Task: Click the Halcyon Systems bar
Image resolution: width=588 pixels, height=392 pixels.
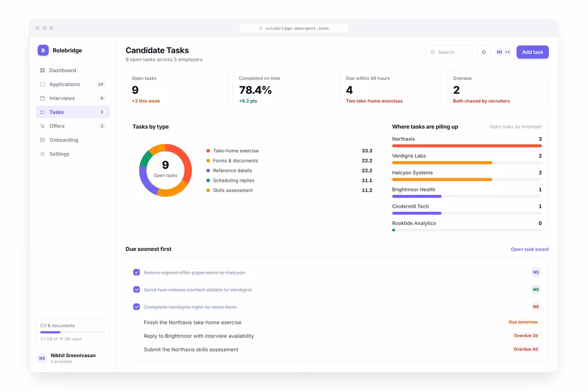Action: [442, 179]
